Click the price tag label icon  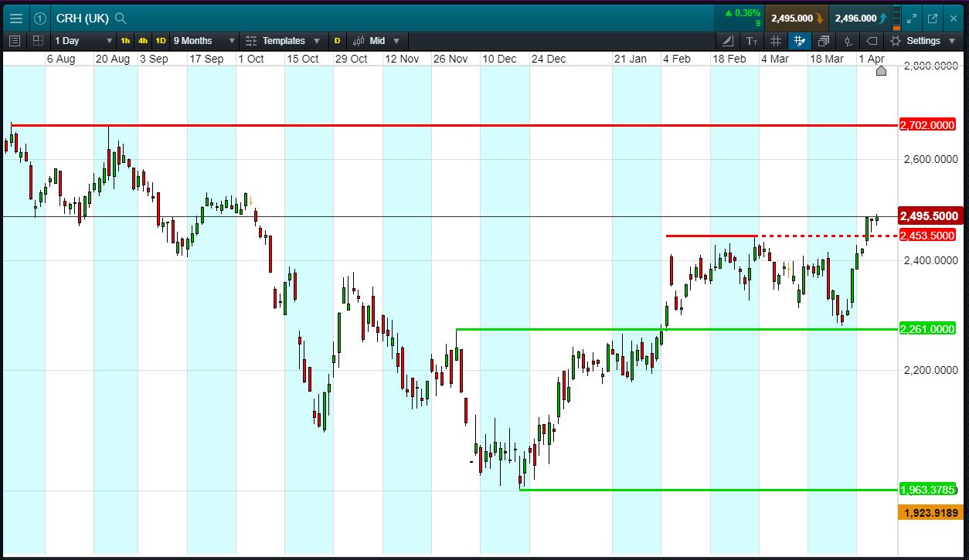[872, 41]
